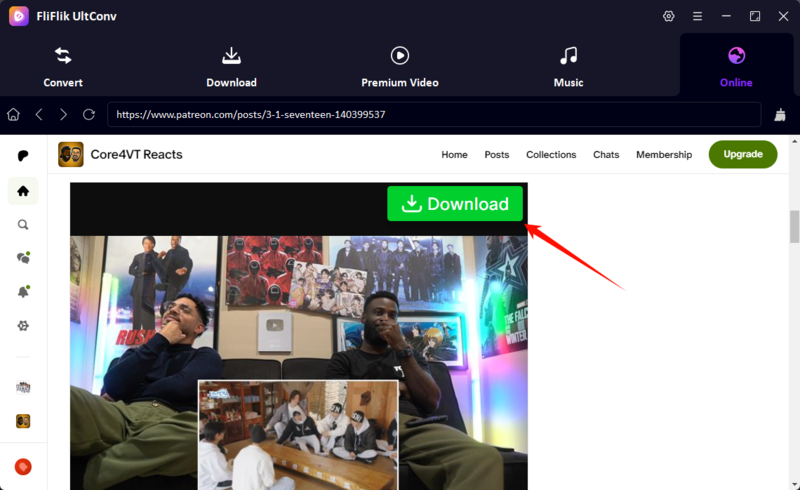
Task: Switch to the Convert tab
Action: click(x=63, y=67)
